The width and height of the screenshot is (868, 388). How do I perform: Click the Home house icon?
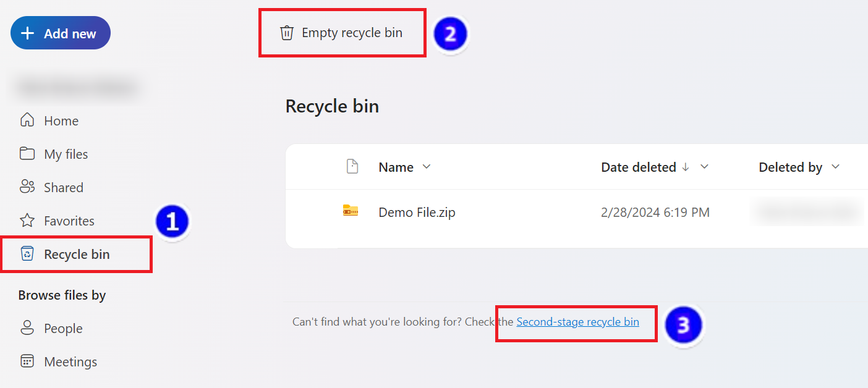coord(27,120)
